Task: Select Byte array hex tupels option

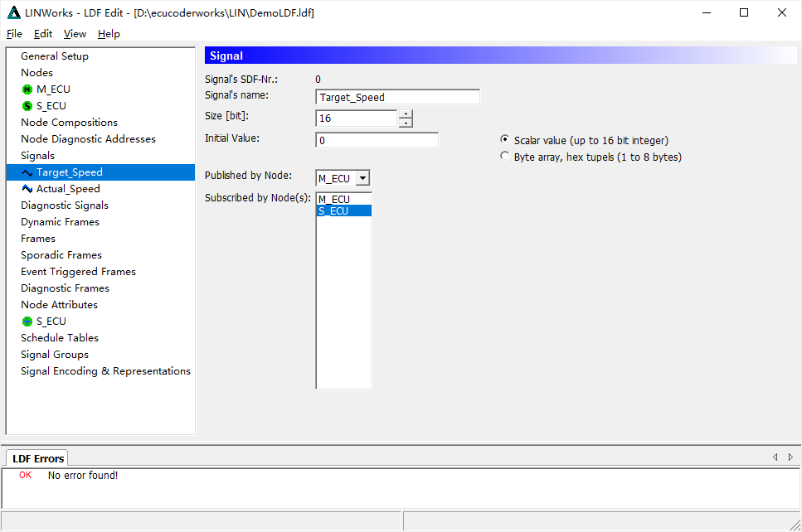Action: click(505, 156)
